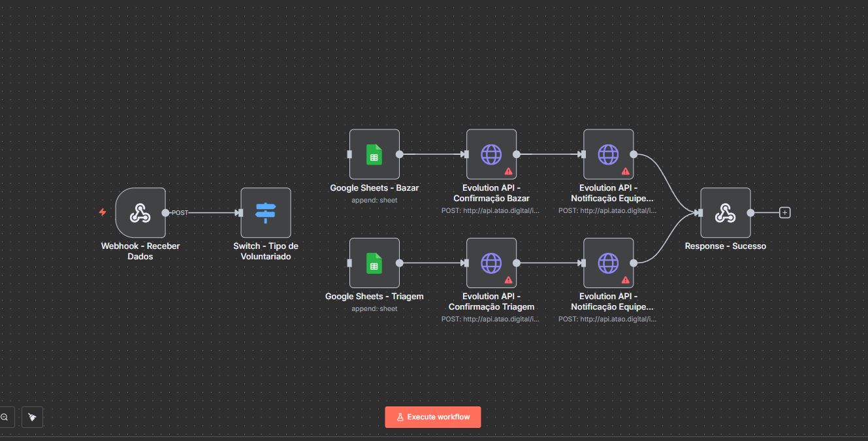The image size is (868, 441).
Task: Click the bottom Notificação Equipe globe node
Action: [608, 263]
